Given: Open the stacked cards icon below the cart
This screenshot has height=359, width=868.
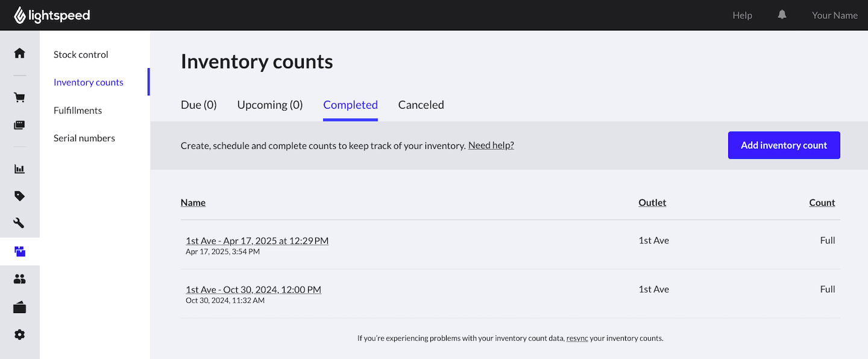Looking at the screenshot, I should point(20,125).
